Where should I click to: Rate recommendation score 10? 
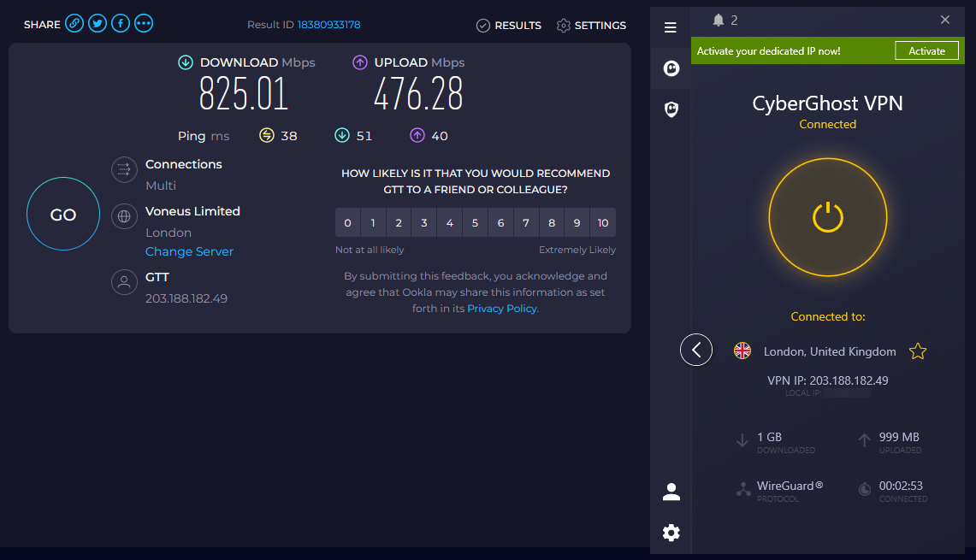(603, 223)
